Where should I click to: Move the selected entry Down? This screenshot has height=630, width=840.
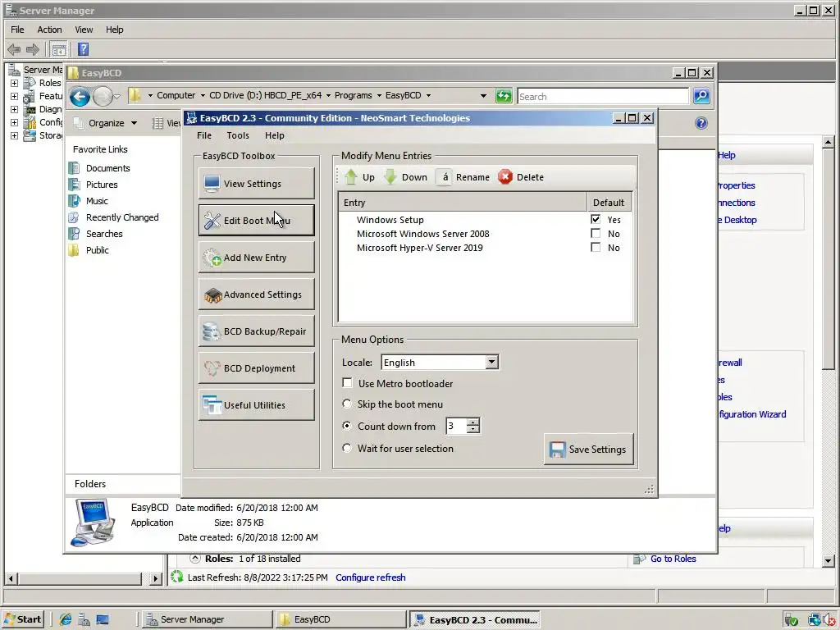point(406,177)
